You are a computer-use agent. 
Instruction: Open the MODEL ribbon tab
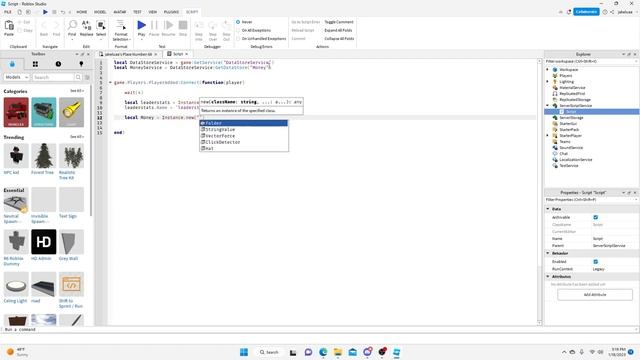tap(100, 12)
